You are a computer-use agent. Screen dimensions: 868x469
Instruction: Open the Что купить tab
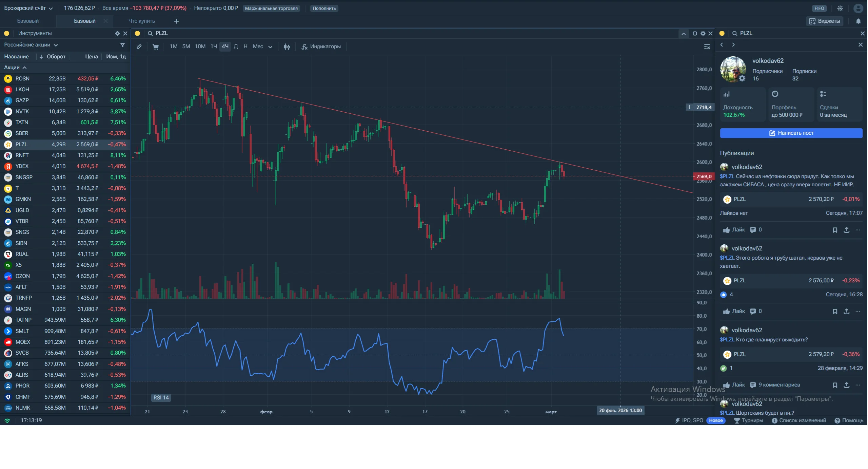click(x=141, y=21)
